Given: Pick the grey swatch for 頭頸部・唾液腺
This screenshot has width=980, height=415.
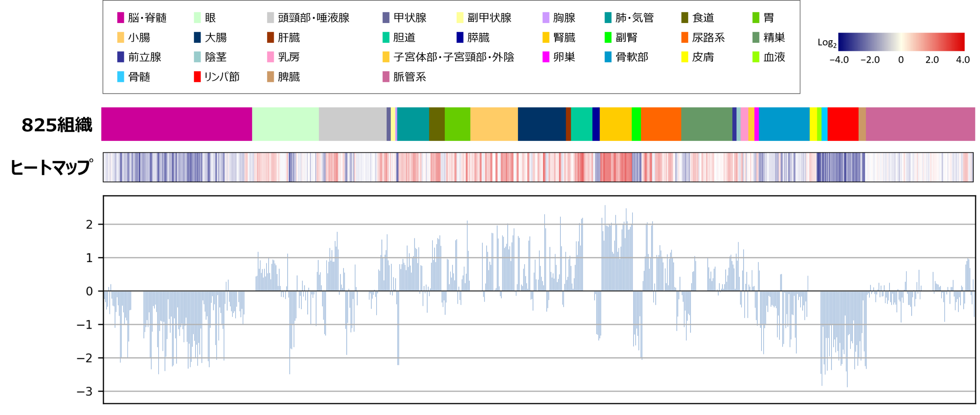Looking at the screenshot, I should pyautogui.click(x=270, y=18).
